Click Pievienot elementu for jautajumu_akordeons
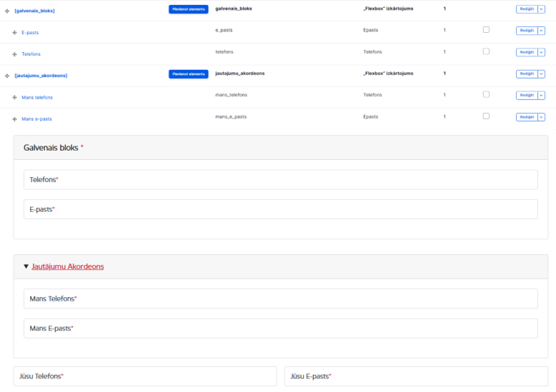The height and width of the screenshot is (392, 556). tap(188, 74)
